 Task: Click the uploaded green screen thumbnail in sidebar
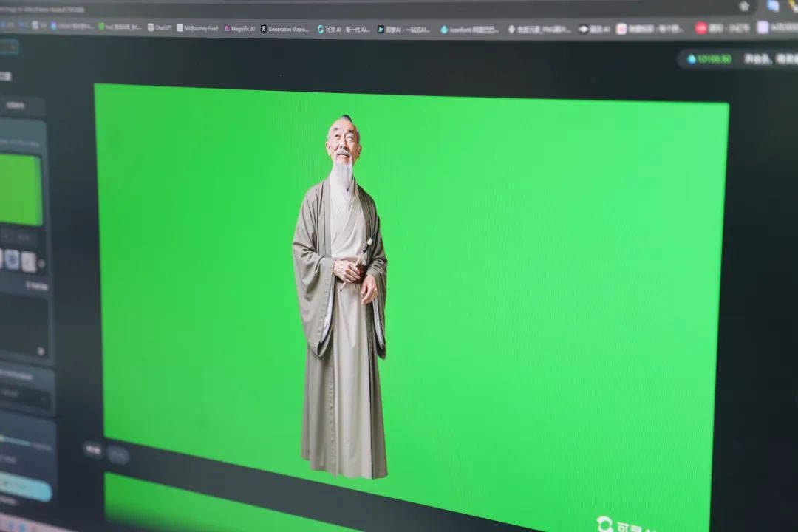pos(21,189)
